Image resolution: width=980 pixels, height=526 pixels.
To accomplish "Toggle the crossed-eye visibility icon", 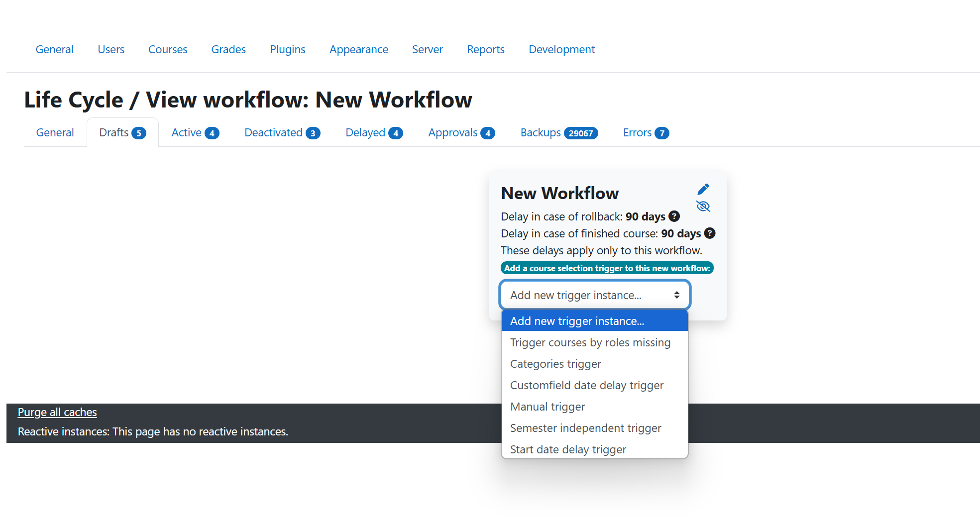I will [x=703, y=207].
